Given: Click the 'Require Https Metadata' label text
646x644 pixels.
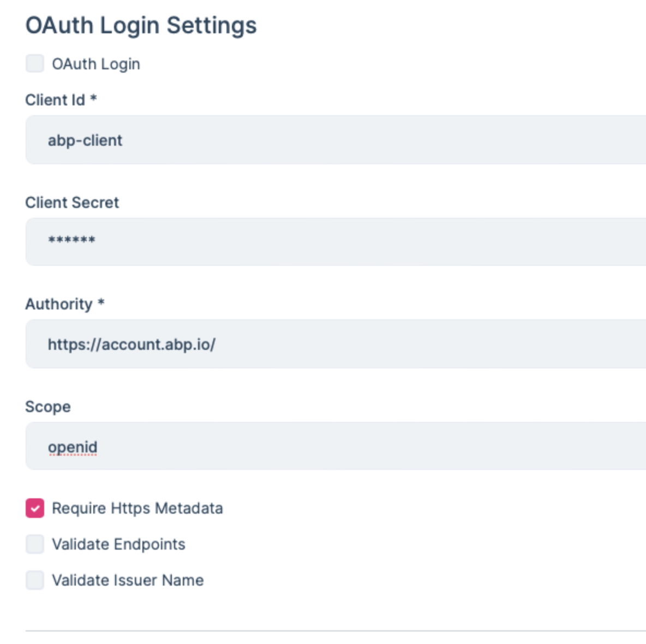Looking at the screenshot, I should (x=137, y=508).
